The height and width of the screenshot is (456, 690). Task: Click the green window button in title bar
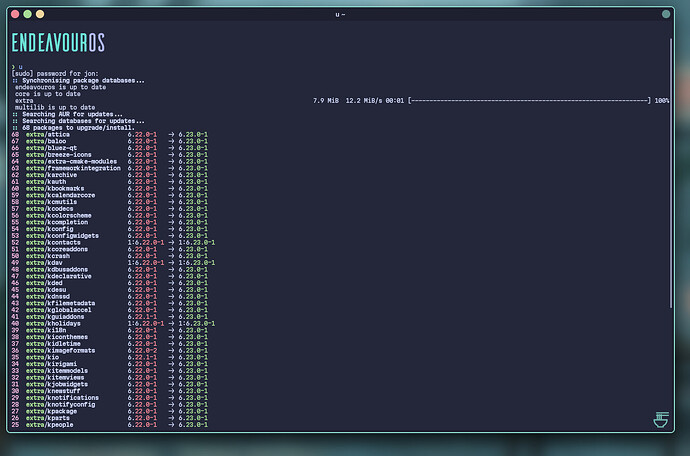(x=27, y=14)
